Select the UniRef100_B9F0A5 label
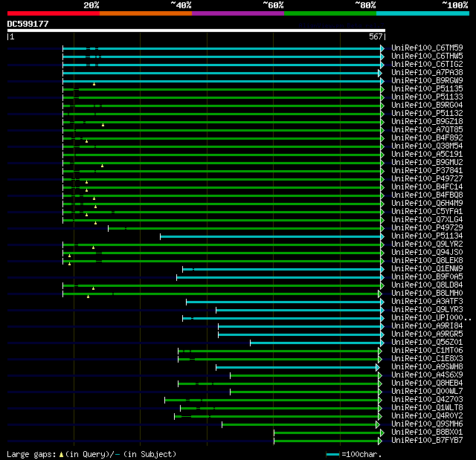Screen dimensions: 476x460 (427, 277)
